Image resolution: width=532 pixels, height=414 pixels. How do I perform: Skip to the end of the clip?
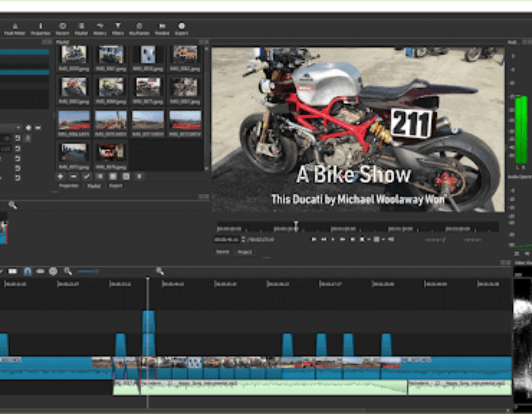352,239
